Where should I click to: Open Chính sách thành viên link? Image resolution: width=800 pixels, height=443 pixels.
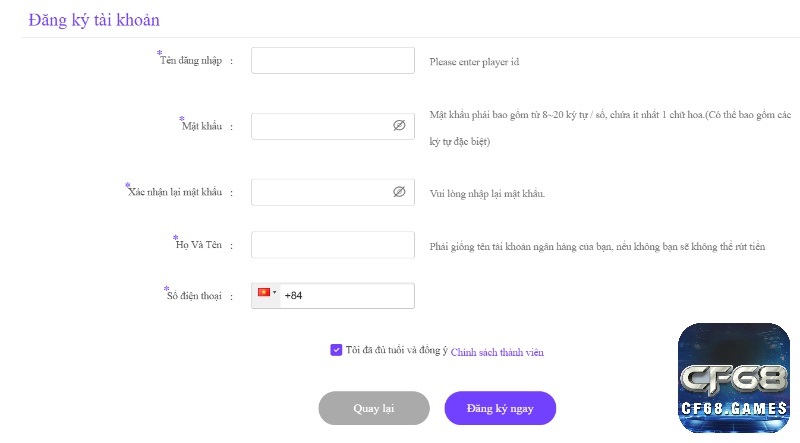pos(497,352)
